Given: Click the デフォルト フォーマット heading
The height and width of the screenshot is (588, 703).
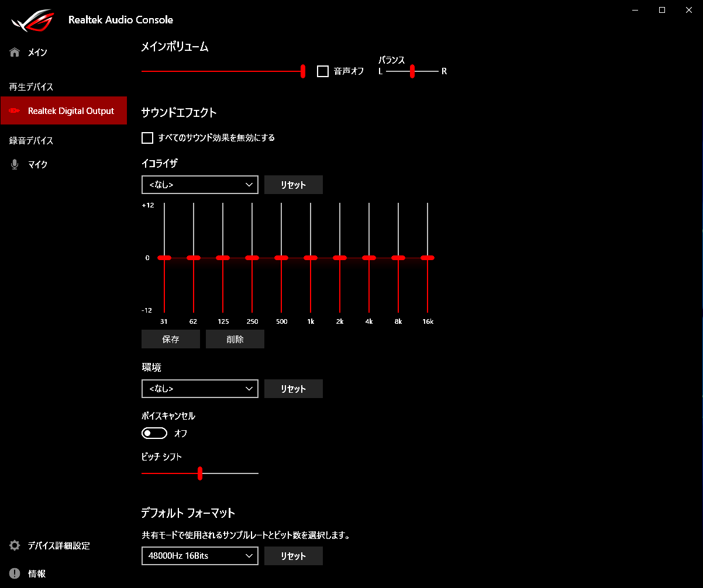Looking at the screenshot, I should pyautogui.click(x=188, y=513).
